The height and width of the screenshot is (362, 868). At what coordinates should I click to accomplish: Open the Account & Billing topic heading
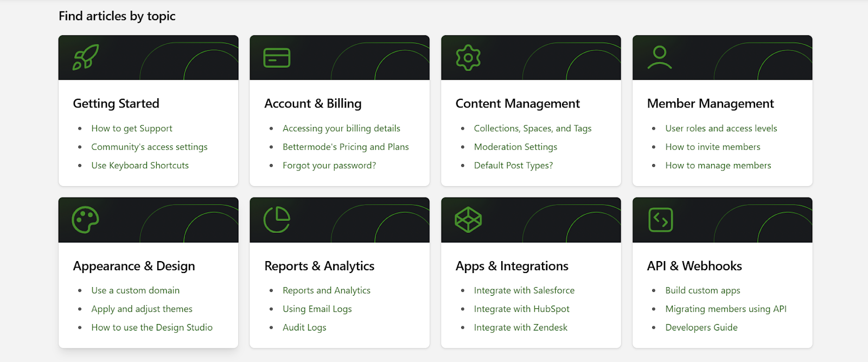(313, 104)
